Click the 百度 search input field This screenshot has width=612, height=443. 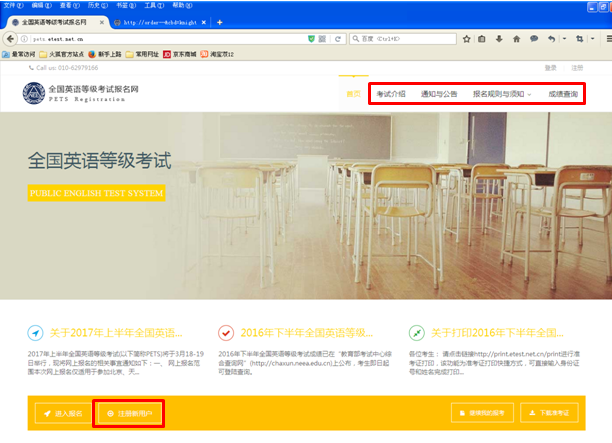[400, 38]
